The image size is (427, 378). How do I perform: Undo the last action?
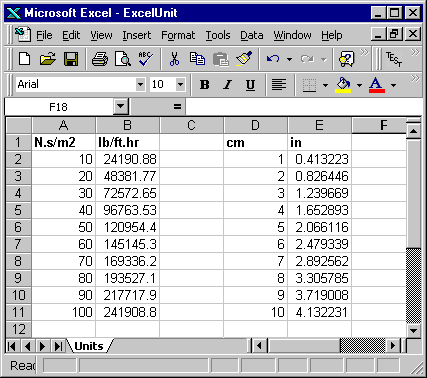point(273,59)
